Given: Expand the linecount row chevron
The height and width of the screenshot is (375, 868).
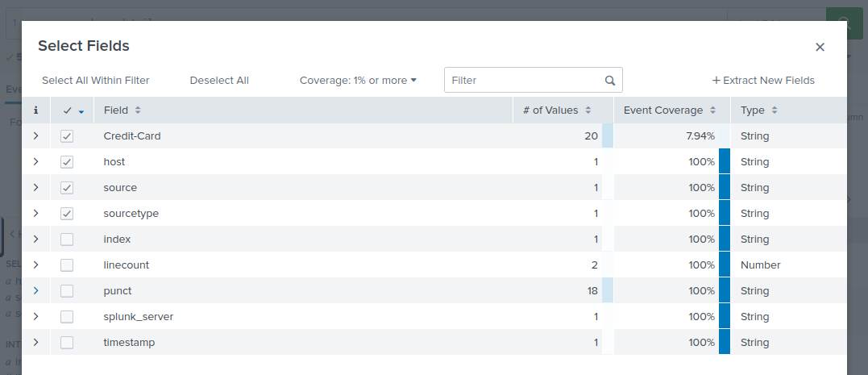Looking at the screenshot, I should coord(35,265).
